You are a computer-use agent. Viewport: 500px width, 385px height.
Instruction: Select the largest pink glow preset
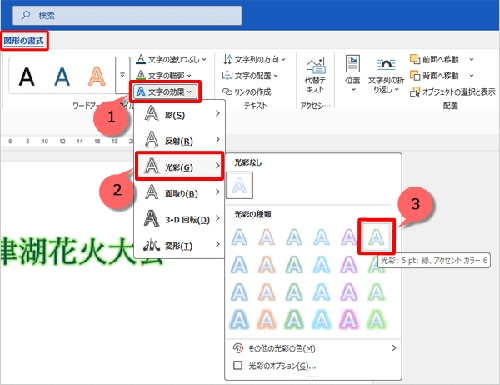[x=349, y=320]
